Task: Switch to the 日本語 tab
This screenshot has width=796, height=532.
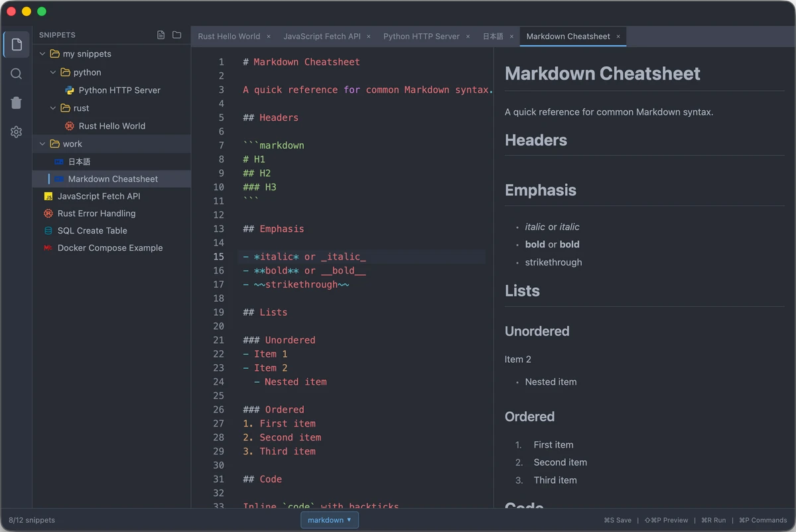Action: tap(493, 36)
